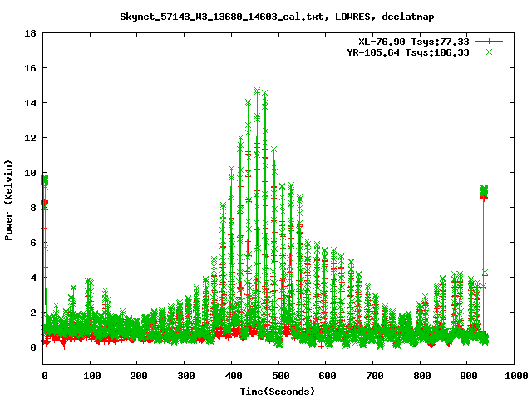Click y-axis tick label 16
532x399 pixels.
[30, 68]
